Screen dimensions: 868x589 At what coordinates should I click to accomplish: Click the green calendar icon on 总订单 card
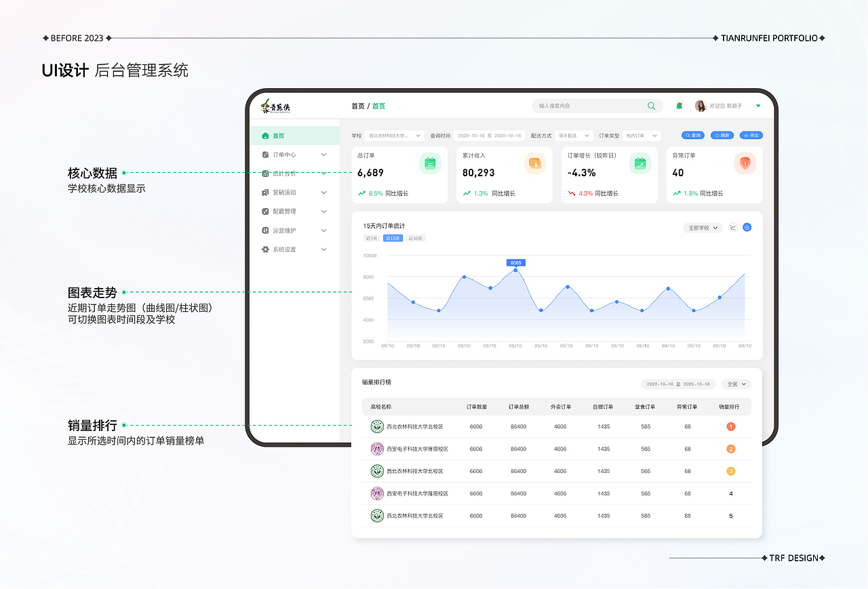coord(430,163)
